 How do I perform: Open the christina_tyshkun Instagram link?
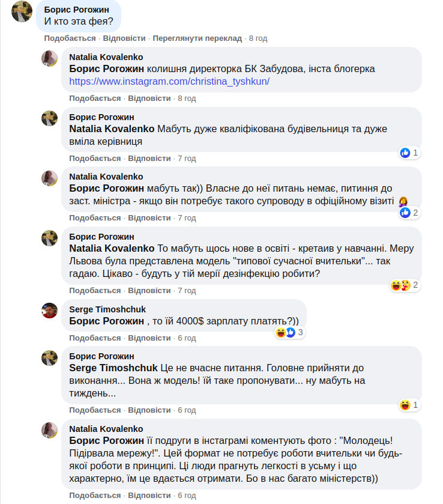[x=169, y=81]
